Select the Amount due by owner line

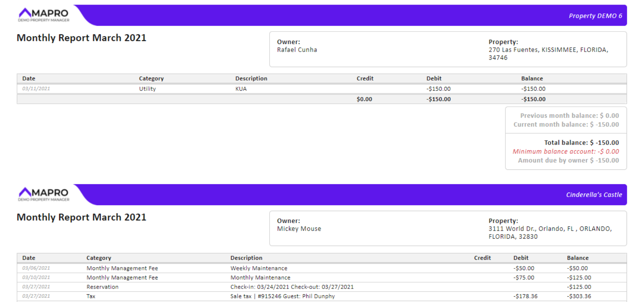tap(568, 160)
